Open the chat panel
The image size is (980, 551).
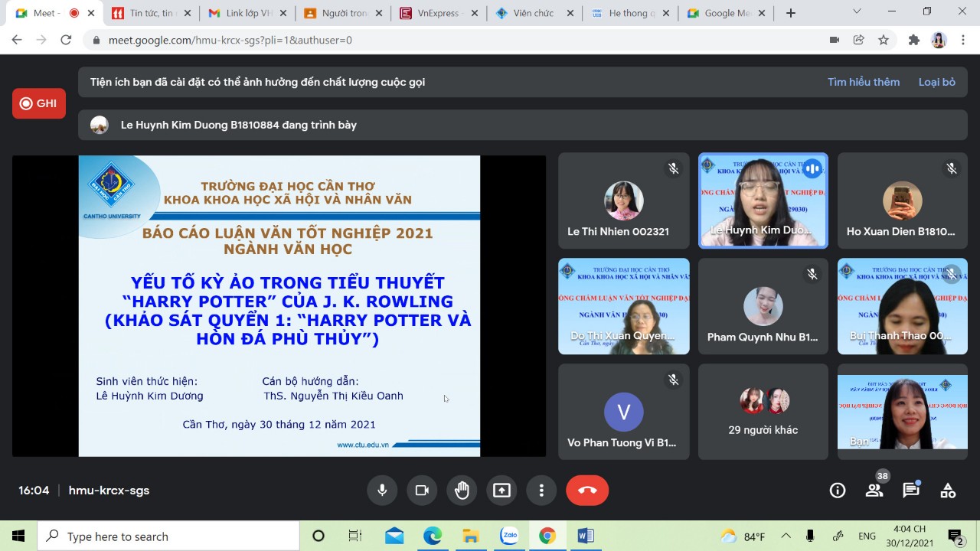pos(911,491)
